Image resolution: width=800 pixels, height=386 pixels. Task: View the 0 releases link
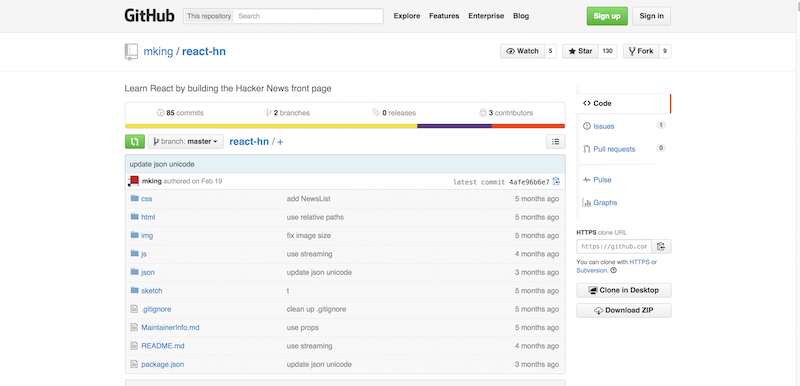click(394, 113)
